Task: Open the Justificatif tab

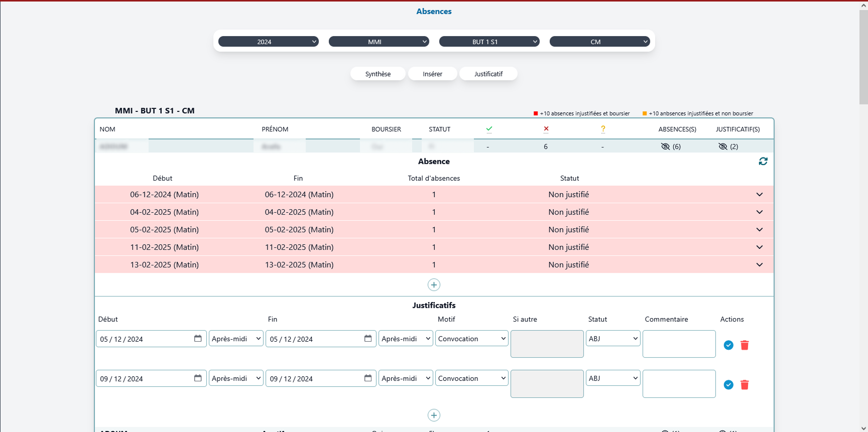Action: tap(488, 74)
